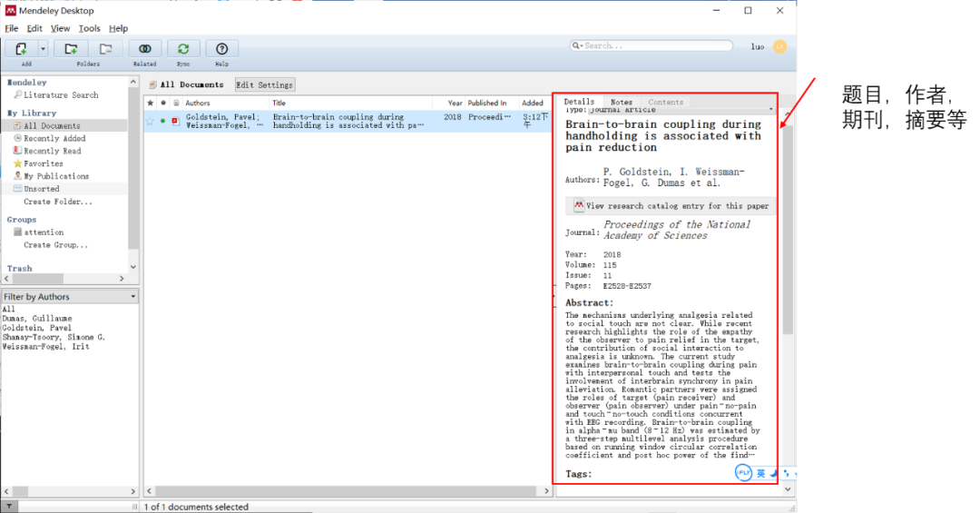Click document list horizontal scroll right arrow
Screen dimensions: 980x513
[546, 491]
